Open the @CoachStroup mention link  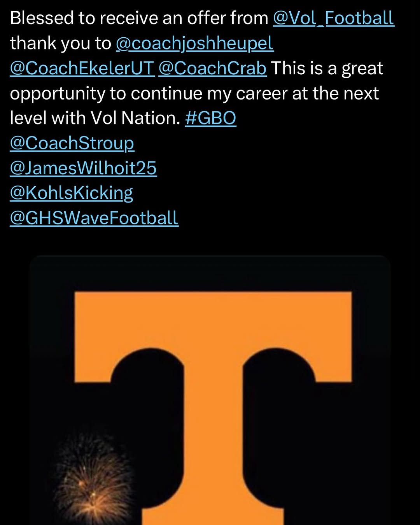72,143
